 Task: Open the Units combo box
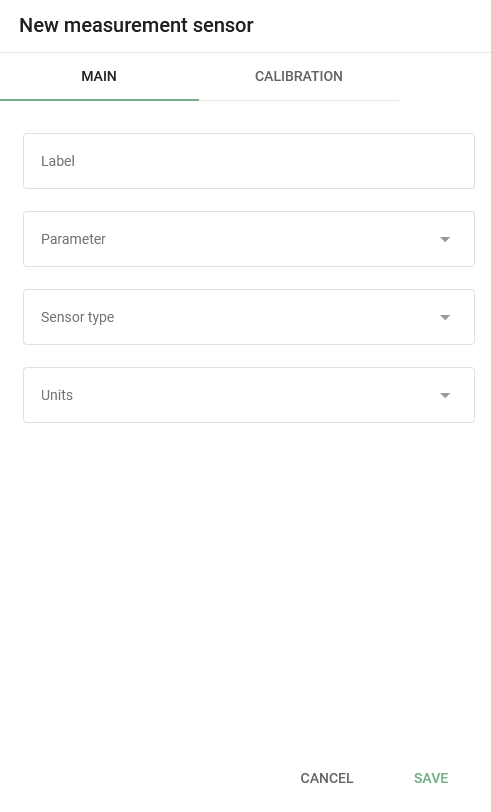pos(249,395)
